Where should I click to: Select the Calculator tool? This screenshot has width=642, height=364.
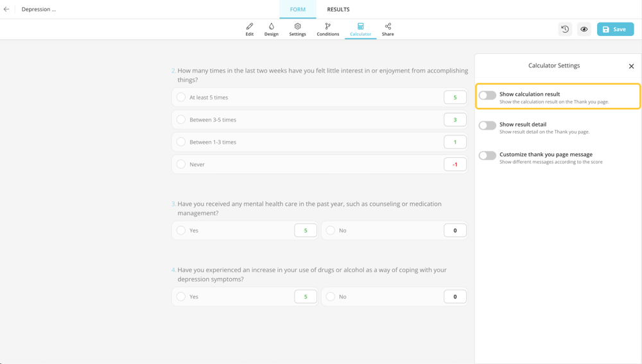(x=360, y=30)
